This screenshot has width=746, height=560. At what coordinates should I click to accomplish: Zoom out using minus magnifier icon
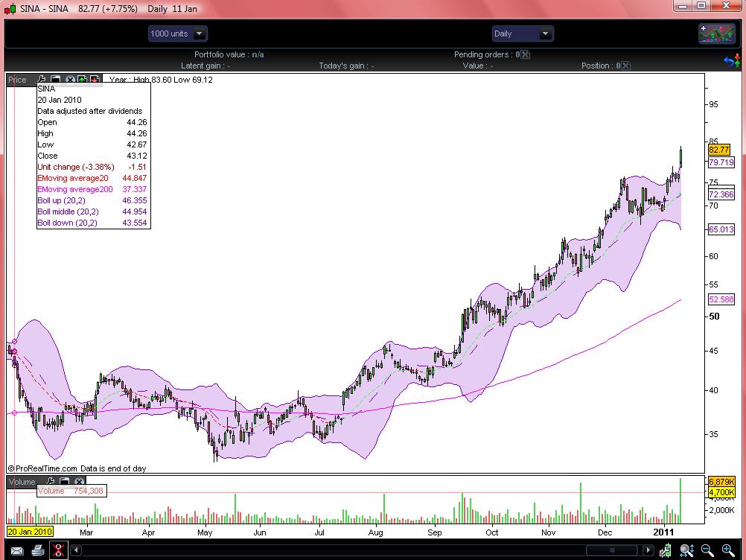click(x=708, y=551)
